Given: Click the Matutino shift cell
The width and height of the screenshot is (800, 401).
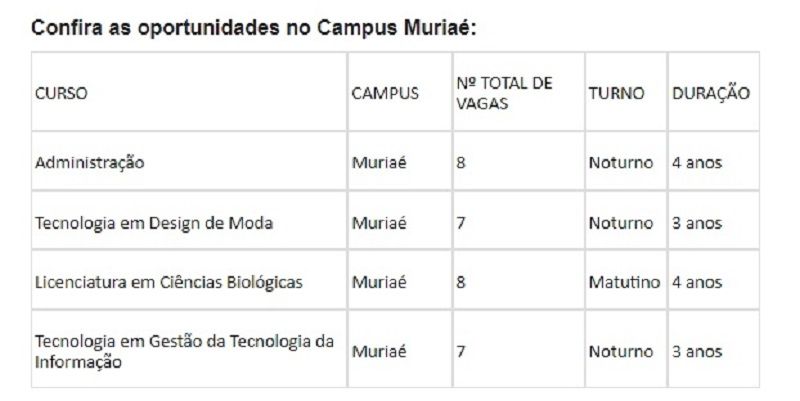Looking at the screenshot, I should [624, 282].
